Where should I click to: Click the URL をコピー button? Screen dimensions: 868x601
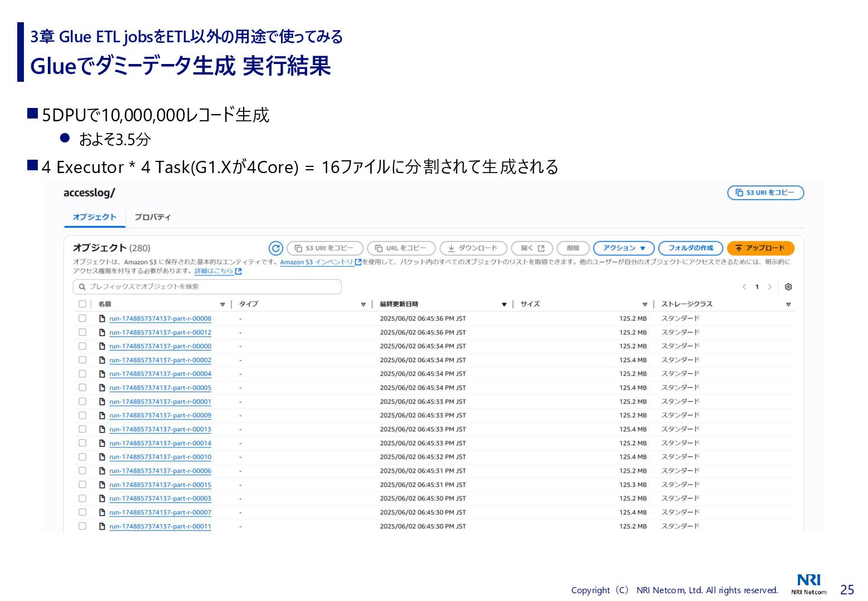pos(401,248)
